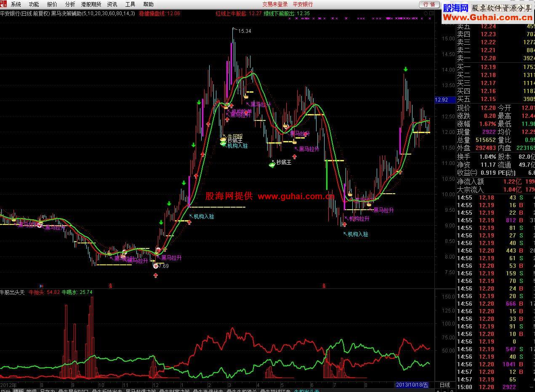Click the 牛抬头: 54.82 indicator value
This screenshot has width=535, height=392.
click(x=44, y=292)
